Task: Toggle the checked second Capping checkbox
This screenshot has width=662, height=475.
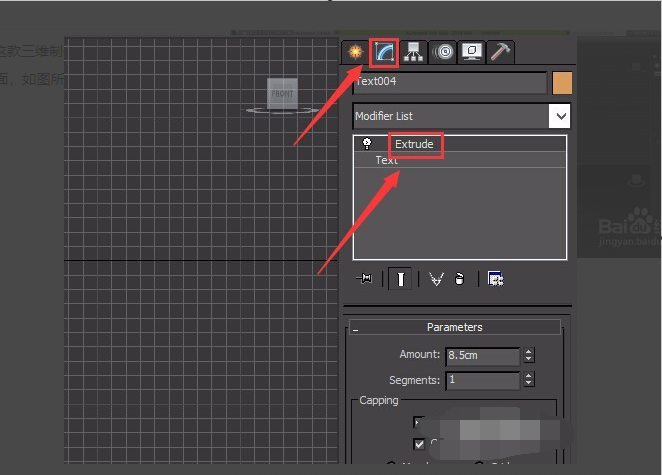Action: [x=419, y=444]
